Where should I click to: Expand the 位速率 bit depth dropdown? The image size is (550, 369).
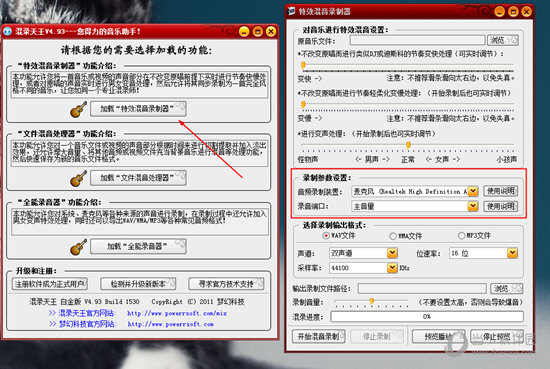(512, 253)
